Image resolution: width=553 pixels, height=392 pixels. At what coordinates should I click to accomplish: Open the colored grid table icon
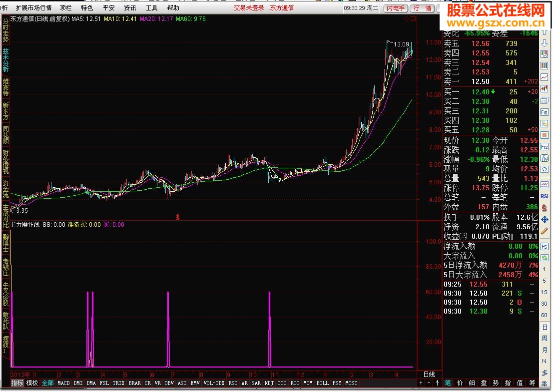coord(544,66)
